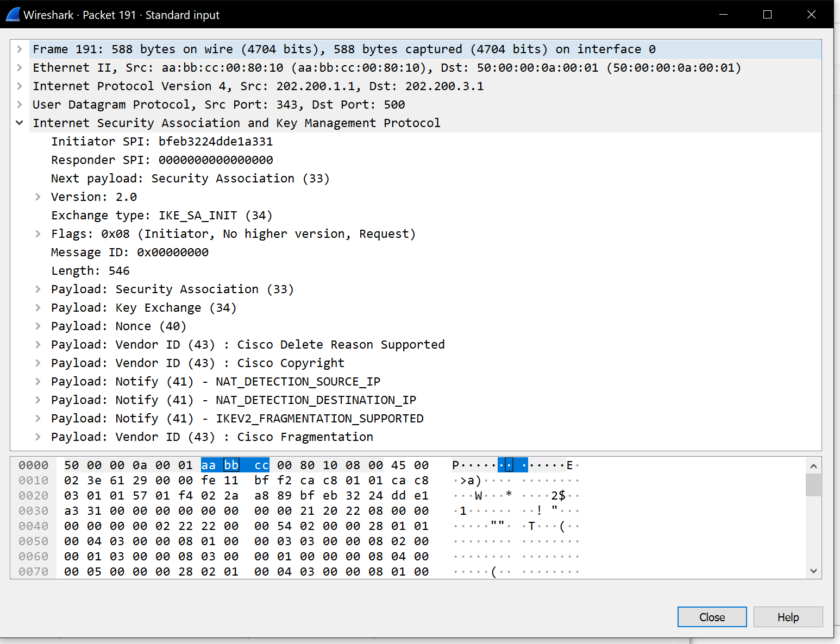Click ASCII 'T' in row 0040
Screen dimensions: 840x644
coord(532,526)
